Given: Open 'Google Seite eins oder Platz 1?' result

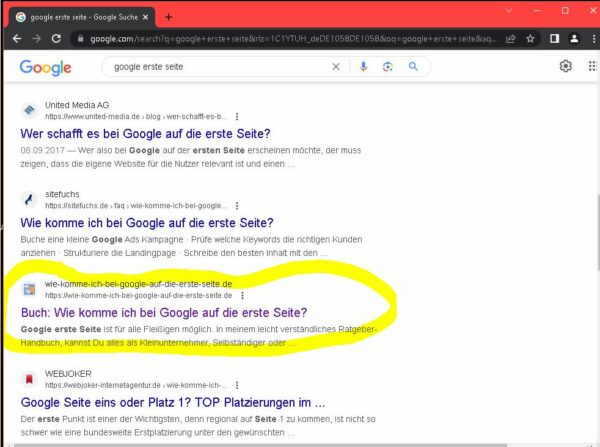Looking at the screenshot, I should (173, 403).
